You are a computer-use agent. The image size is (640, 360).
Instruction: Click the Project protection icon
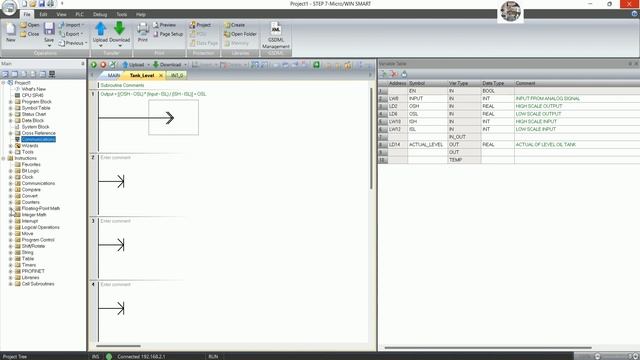click(200, 25)
